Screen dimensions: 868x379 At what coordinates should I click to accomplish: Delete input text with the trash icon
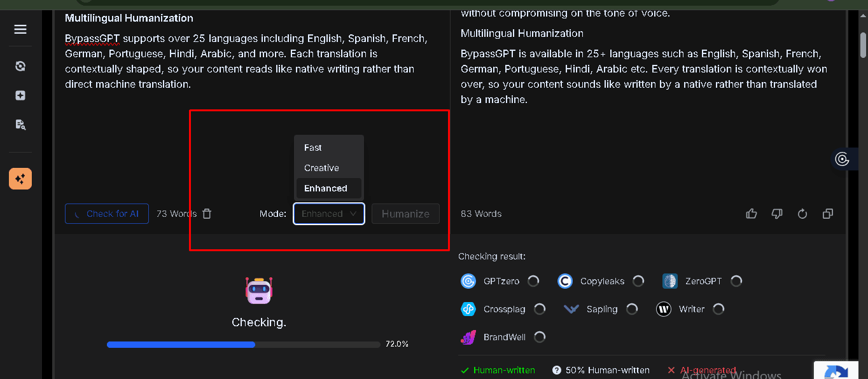click(207, 214)
